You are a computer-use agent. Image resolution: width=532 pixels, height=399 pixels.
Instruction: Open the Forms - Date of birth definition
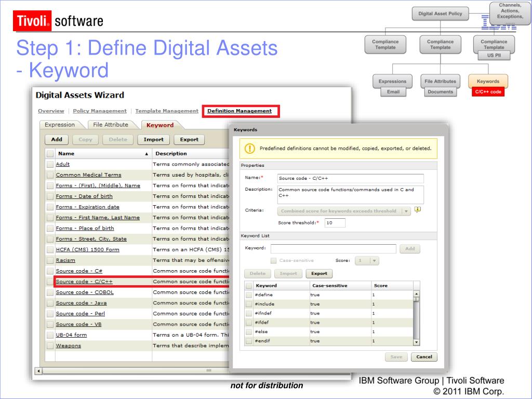pyautogui.click(x=84, y=196)
